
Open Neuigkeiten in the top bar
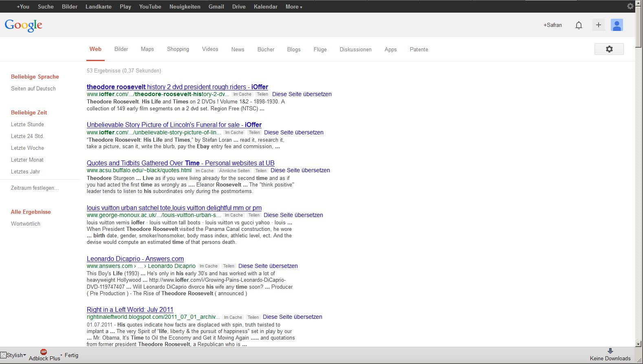185,7
